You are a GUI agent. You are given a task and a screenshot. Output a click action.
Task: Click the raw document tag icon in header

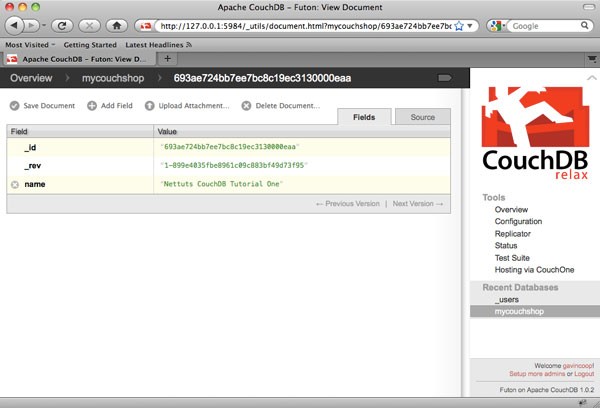[x=444, y=78]
